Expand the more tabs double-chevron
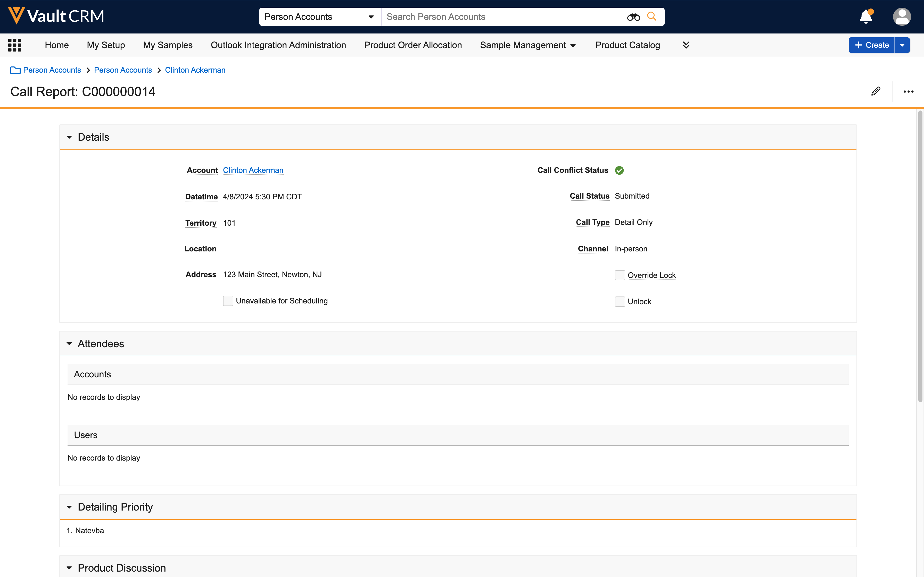 coord(686,45)
